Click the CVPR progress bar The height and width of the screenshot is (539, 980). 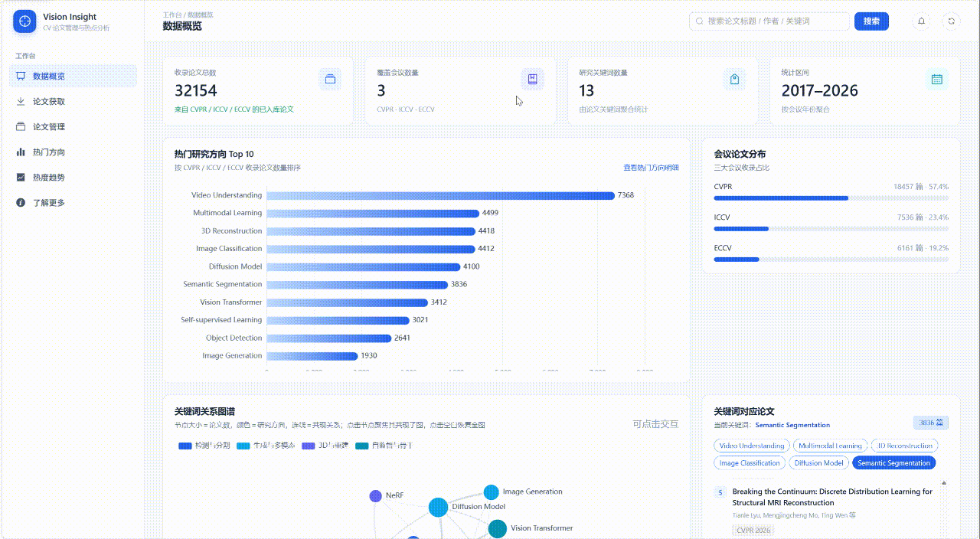click(831, 198)
